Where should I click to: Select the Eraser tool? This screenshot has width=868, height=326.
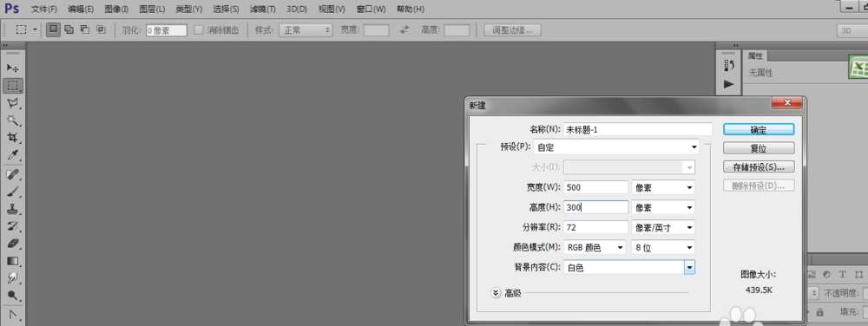pos(13,244)
